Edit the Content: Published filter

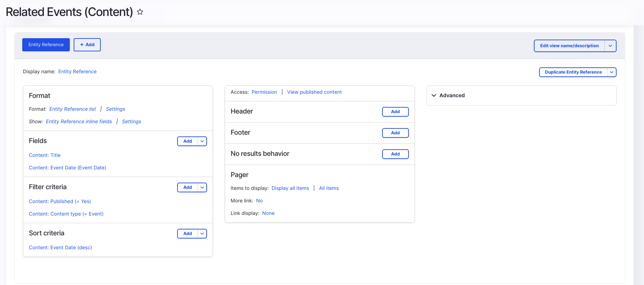60,201
